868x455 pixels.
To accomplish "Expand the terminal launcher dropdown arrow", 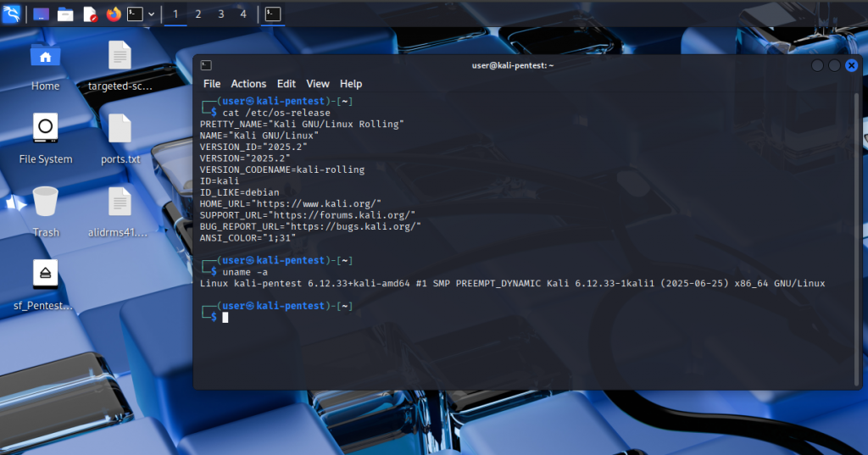I will click(x=151, y=14).
